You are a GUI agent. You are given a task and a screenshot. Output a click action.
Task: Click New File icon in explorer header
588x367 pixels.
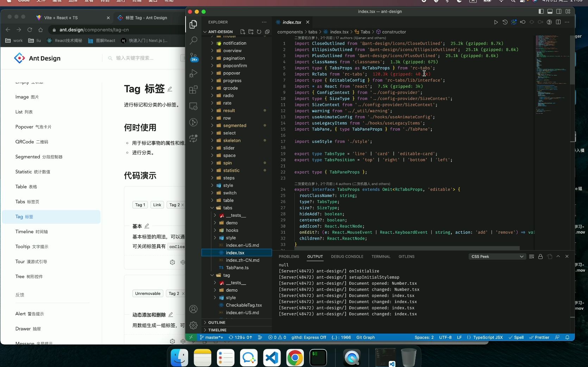(x=243, y=32)
